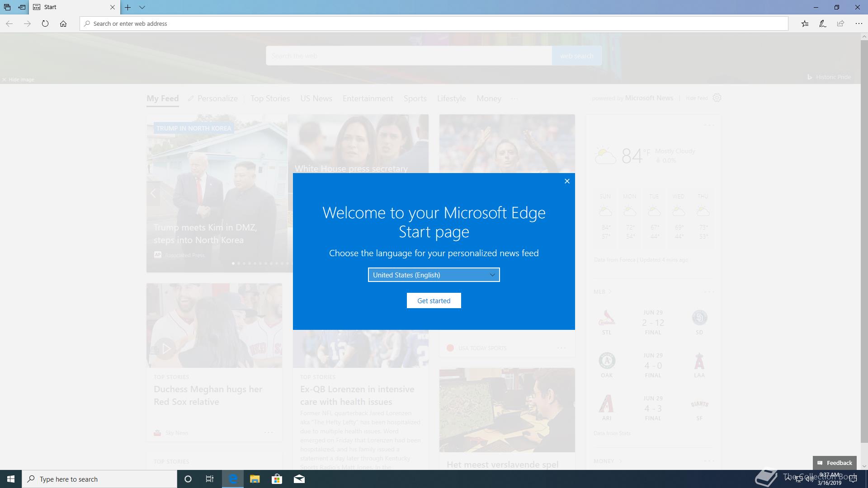Click OAK vs LAA game score
This screenshot has width=868, height=488.
point(653,366)
